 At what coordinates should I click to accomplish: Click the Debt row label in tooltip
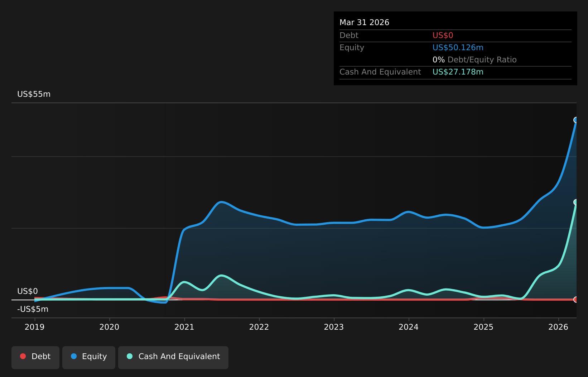349,35
